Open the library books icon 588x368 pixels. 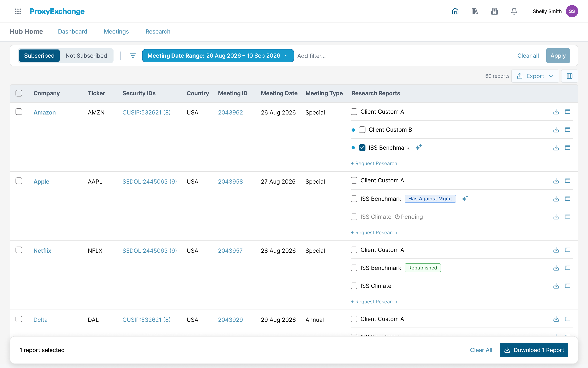[474, 11]
